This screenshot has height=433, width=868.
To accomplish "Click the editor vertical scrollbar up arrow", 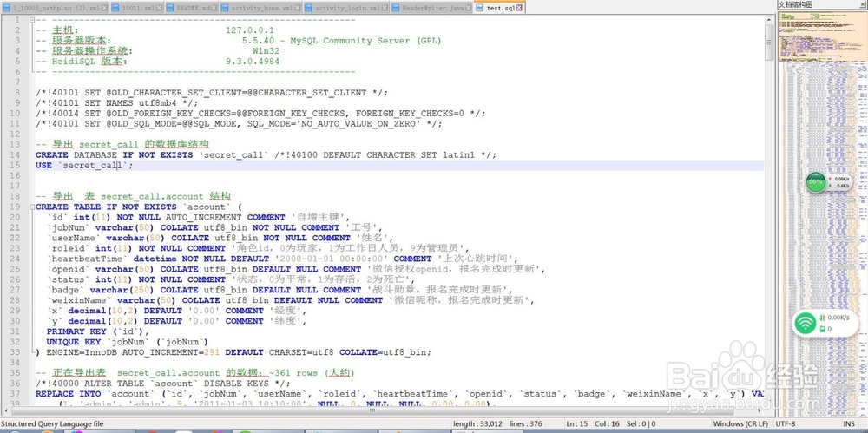I will (x=769, y=19).
